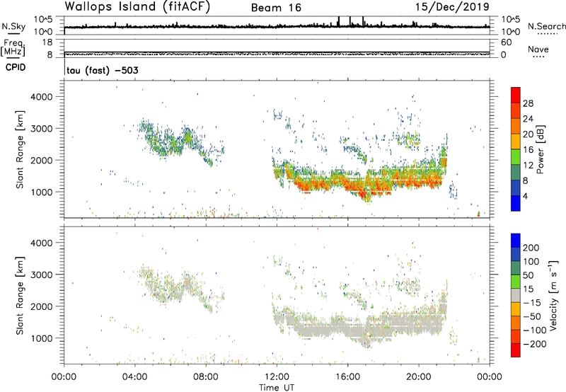Screen dimensions: 566x392
Task: Click the 10^0 tick beside N.Sky
Action: [x=43, y=32]
